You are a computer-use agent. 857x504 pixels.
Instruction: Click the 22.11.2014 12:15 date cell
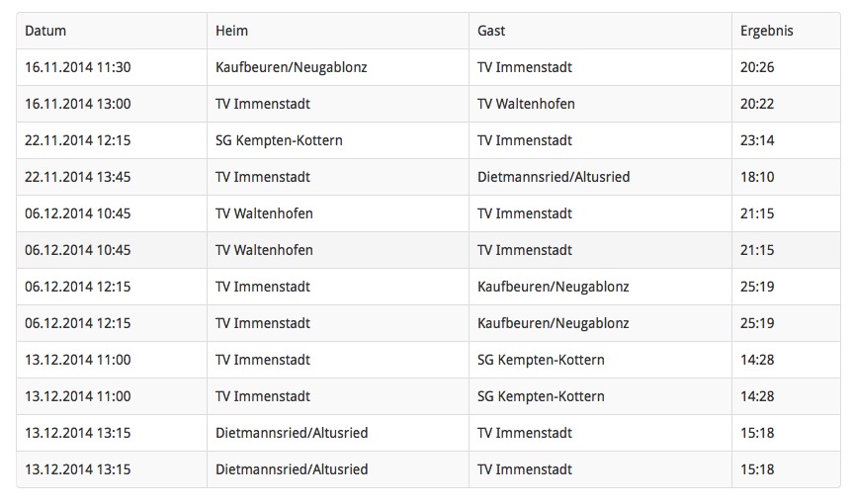pyautogui.click(x=112, y=140)
